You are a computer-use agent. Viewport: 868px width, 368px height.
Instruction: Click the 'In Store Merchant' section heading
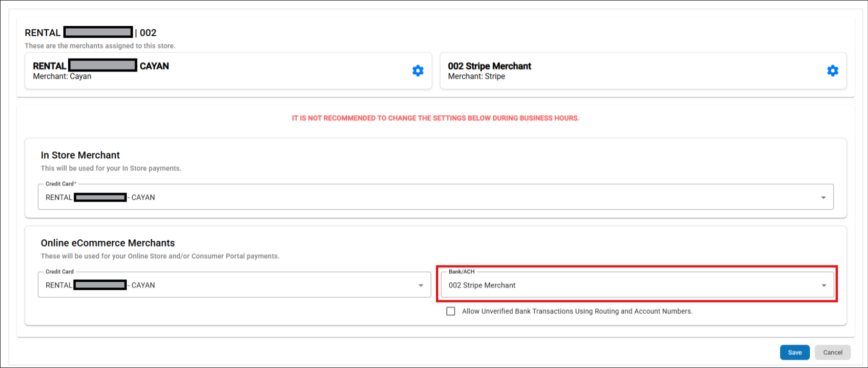(80, 155)
